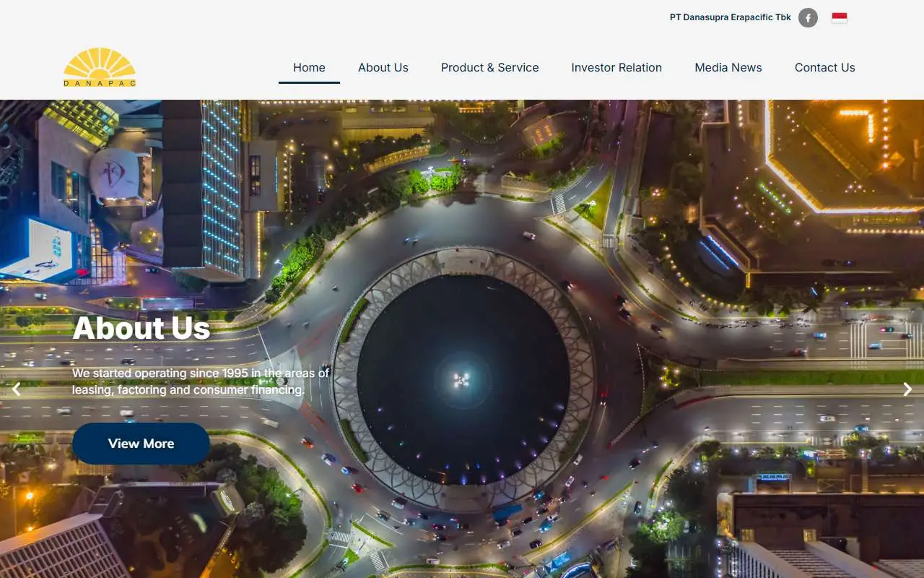Advance to next slide with right arrow
The image size is (924, 578).
pos(907,389)
